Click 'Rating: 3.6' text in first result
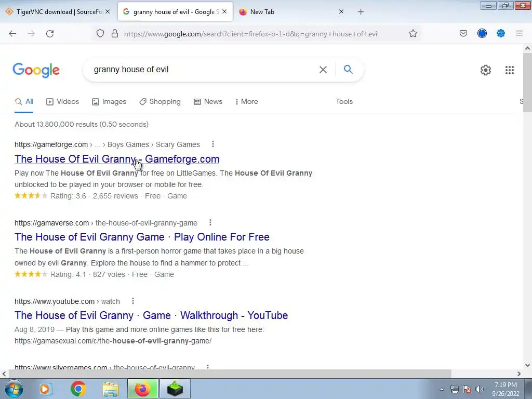The image size is (532, 399). (68, 196)
